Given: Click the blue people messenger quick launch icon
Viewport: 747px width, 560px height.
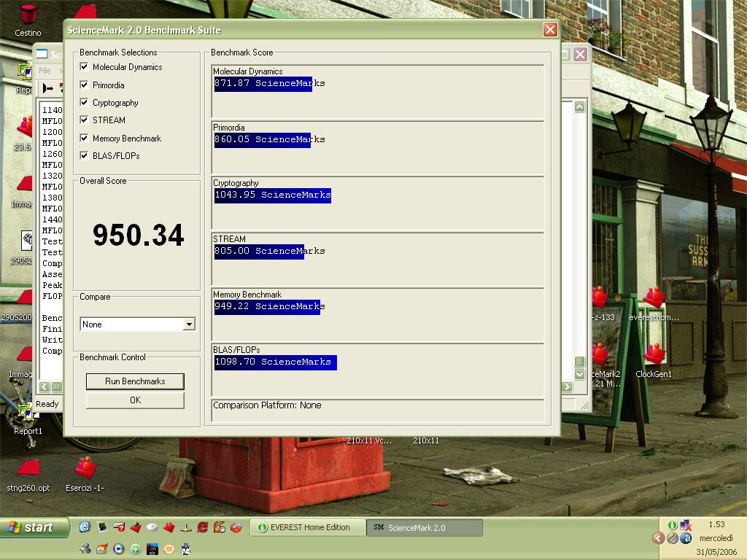Looking at the screenshot, I should point(85,549).
